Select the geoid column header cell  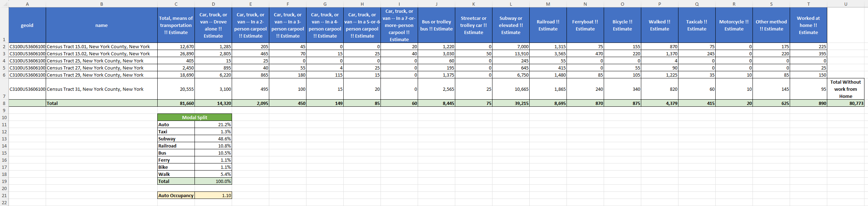click(27, 25)
